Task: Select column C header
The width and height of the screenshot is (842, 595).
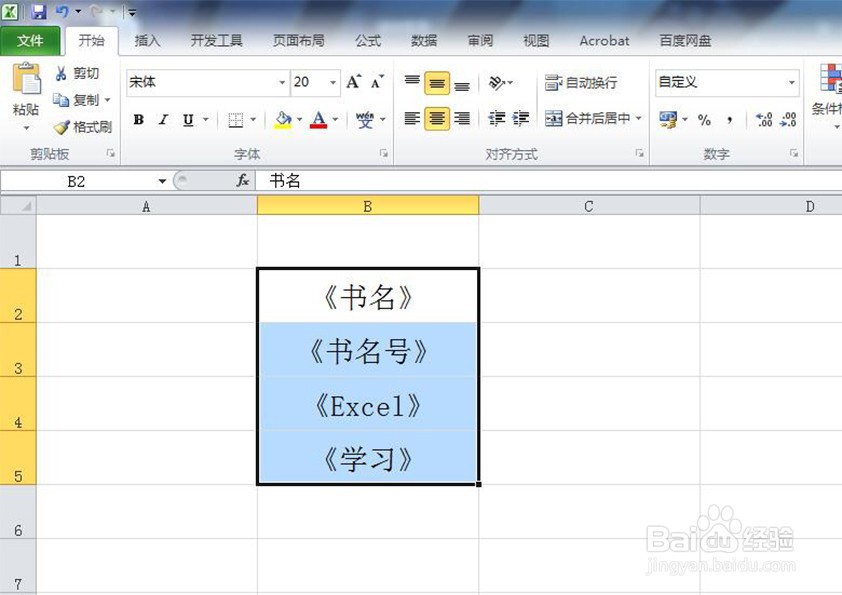Action: tap(589, 206)
